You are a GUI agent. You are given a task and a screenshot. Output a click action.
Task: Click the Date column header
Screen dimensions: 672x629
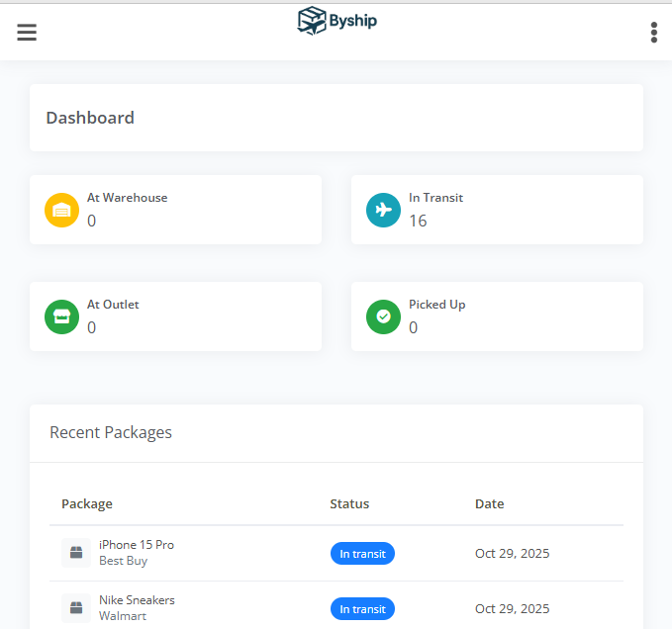[x=490, y=503]
